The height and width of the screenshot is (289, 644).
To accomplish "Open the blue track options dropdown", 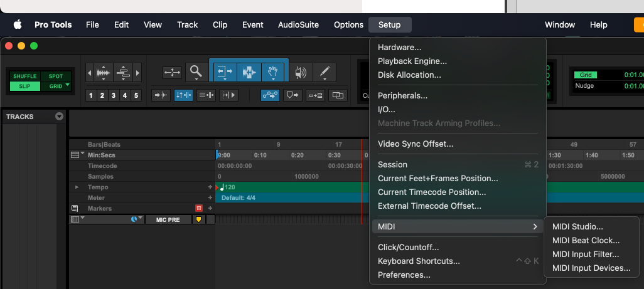I will tap(137, 219).
